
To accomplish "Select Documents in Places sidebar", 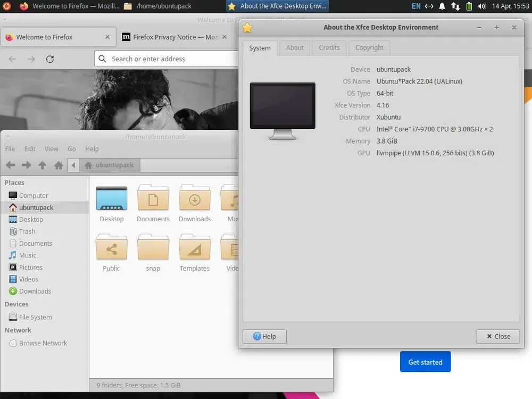I will click(x=44, y=243).
